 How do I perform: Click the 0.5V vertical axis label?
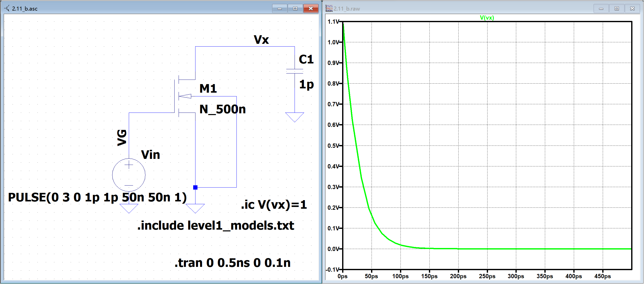pos(333,146)
